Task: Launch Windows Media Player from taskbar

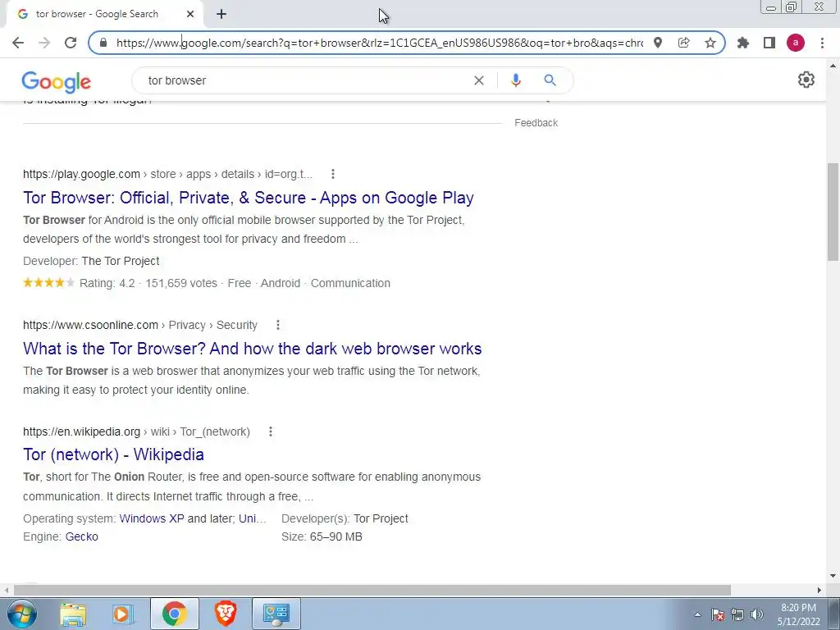Action: [122, 614]
